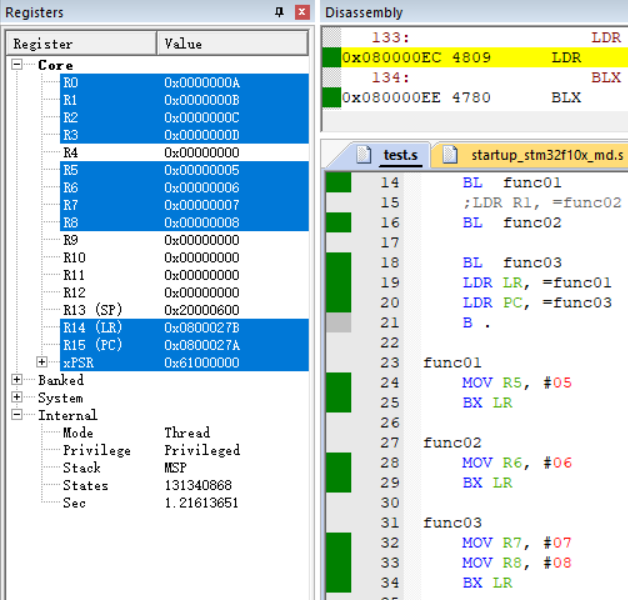The image size is (628, 600).
Task: Expand the System register group
Action: (16, 397)
